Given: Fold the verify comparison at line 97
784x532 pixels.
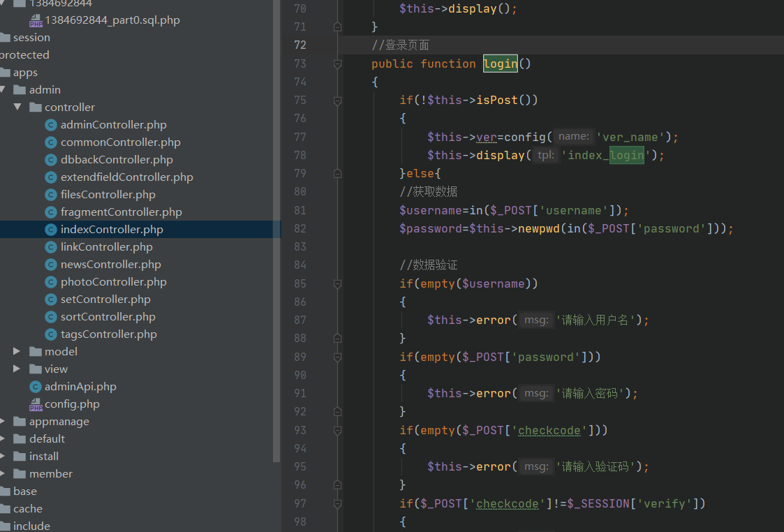Looking at the screenshot, I should tap(337, 503).
